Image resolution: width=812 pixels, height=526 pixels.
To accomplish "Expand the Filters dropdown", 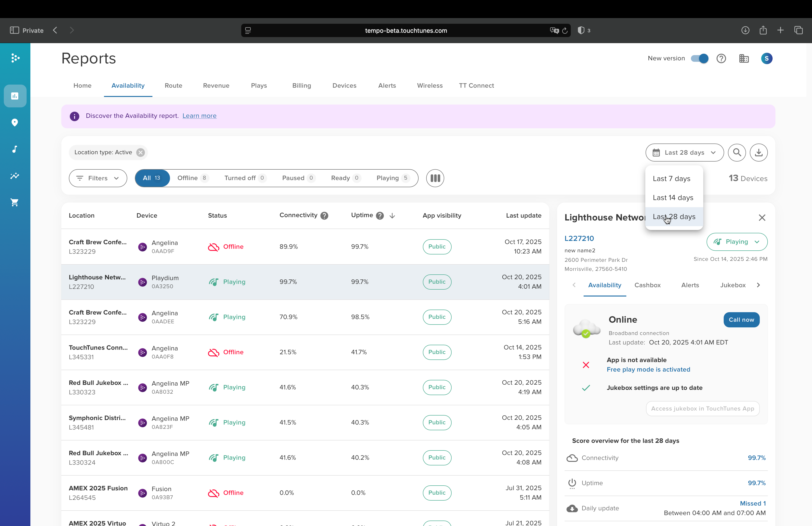I will click(98, 178).
